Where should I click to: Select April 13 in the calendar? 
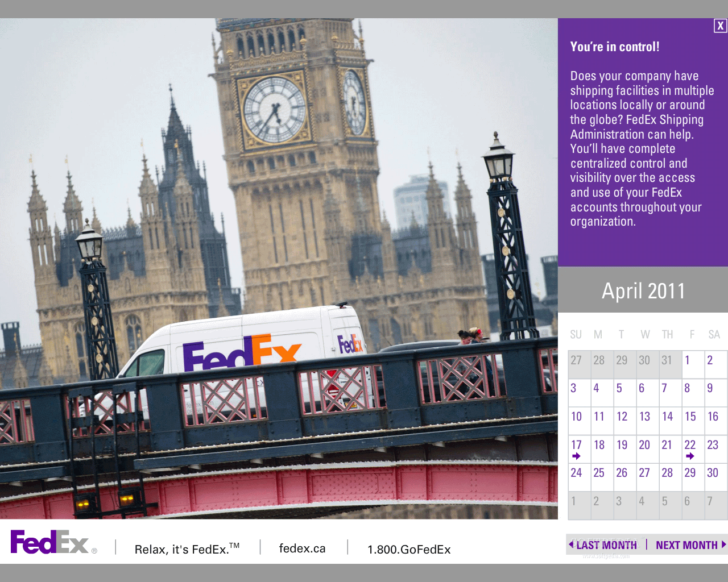[x=648, y=421]
